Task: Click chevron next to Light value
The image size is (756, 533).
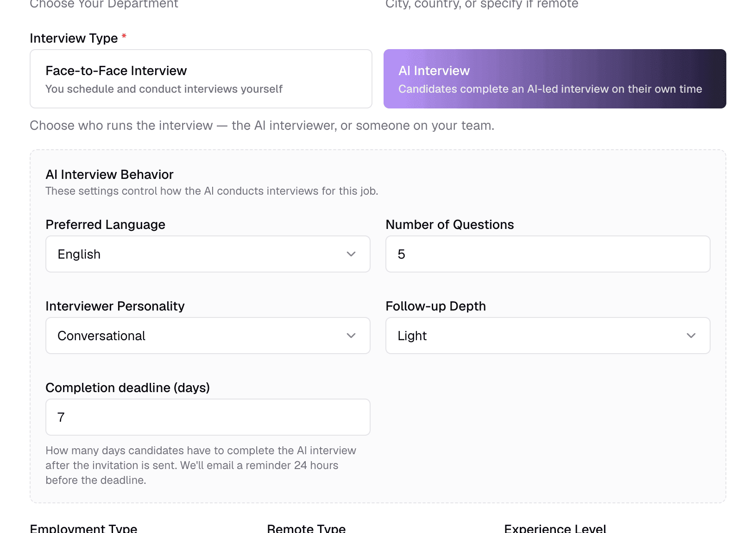Action: (x=691, y=336)
